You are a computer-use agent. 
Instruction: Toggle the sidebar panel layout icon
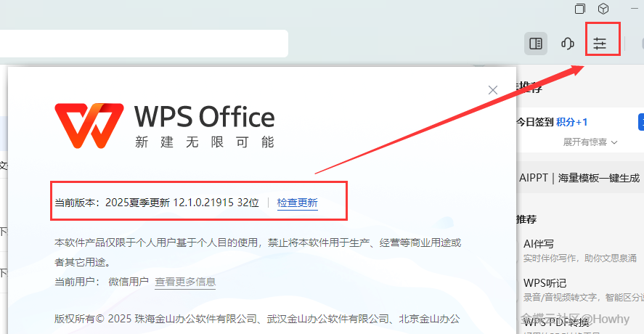click(536, 44)
